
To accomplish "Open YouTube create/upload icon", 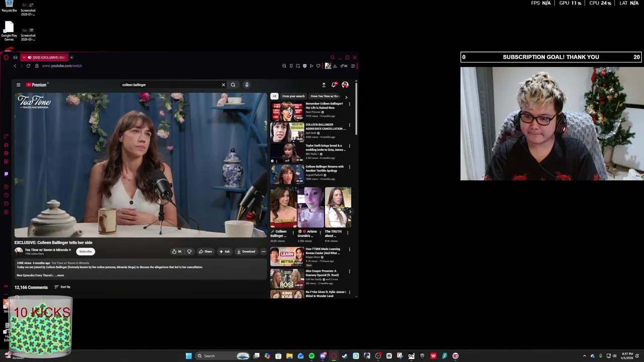I will [x=324, y=85].
